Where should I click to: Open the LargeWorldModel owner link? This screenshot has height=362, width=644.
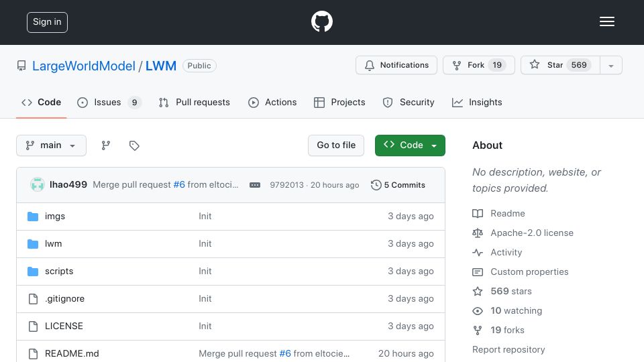(x=84, y=66)
